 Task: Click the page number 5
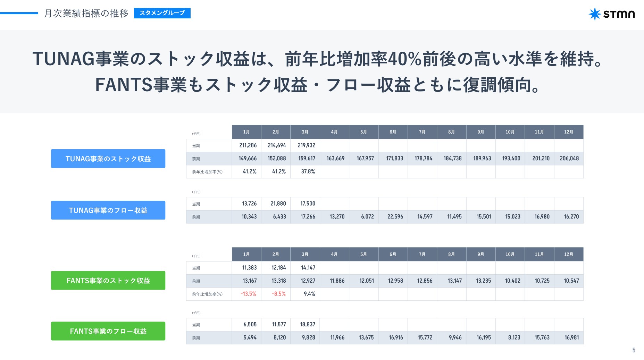(633, 350)
